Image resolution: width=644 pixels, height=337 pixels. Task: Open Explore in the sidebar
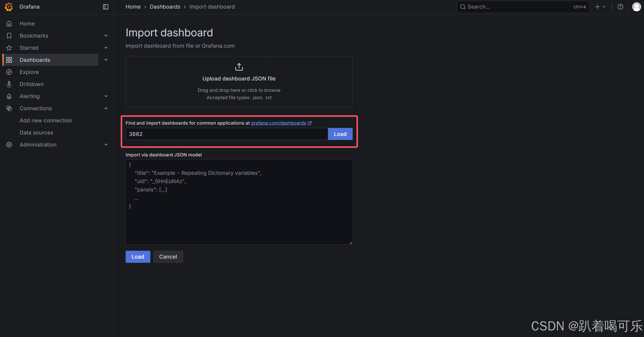(29, 72)
